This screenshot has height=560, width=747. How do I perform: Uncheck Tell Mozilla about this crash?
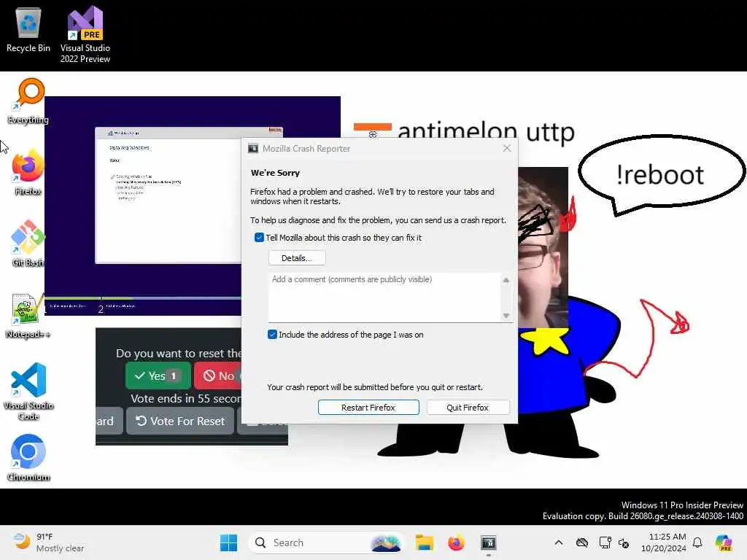tap(259, 237)
